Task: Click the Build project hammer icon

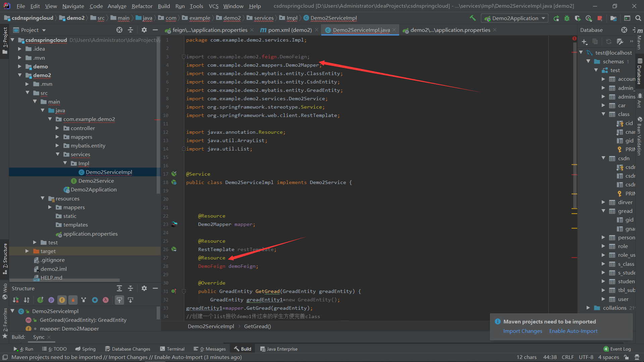Action: tap(473, 18)
